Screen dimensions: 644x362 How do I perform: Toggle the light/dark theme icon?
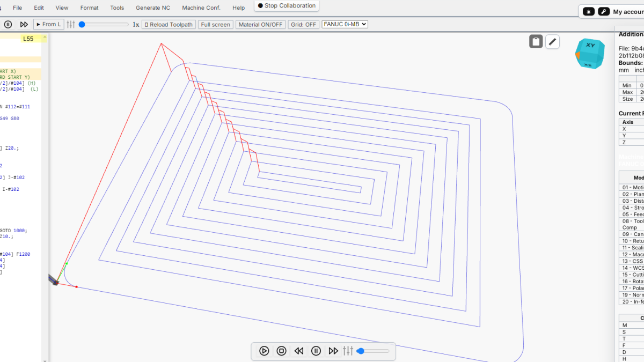589,11
